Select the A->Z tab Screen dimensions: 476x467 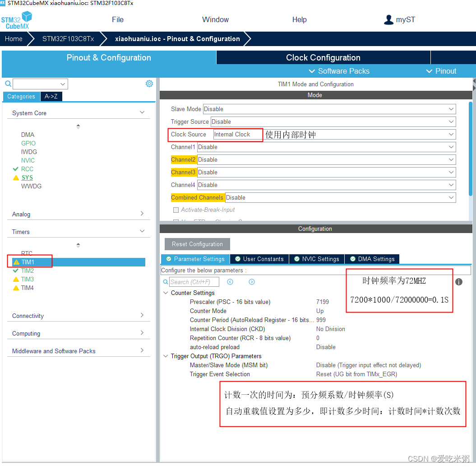51,96
